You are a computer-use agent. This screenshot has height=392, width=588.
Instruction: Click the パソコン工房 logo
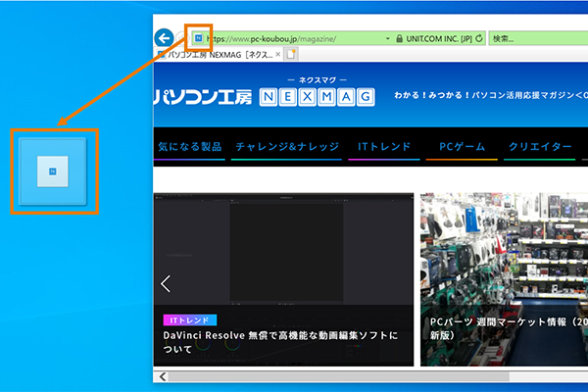coord(203,97)
